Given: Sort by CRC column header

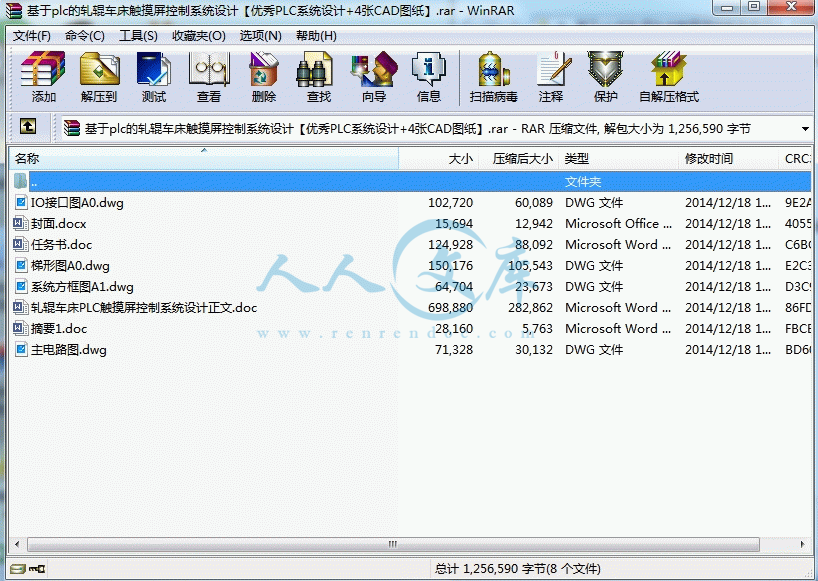Looking at the screenshot, I should 795,159.
